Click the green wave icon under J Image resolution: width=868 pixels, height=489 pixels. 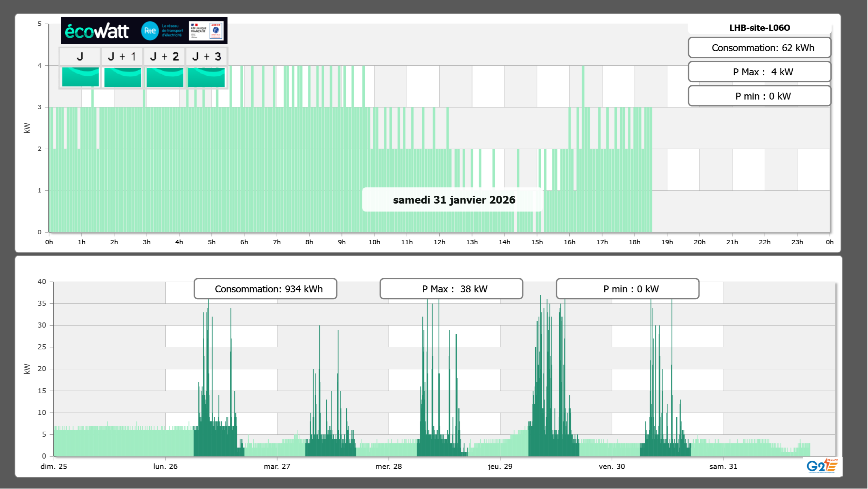click(80, 77)
